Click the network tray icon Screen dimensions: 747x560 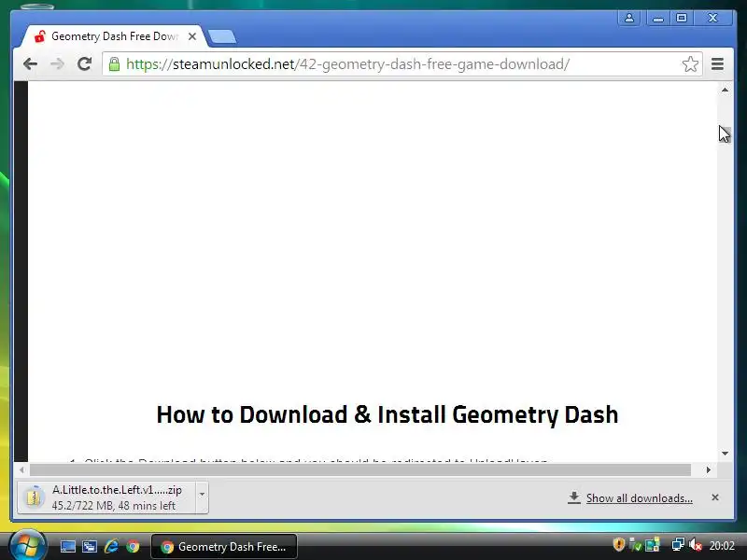coord(678,544)
